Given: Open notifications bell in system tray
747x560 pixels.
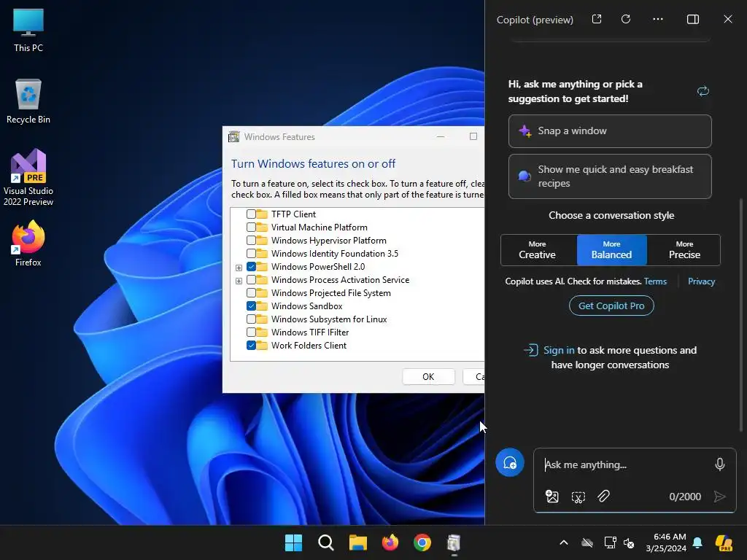Looking at the screenshot, I should 697,542.
